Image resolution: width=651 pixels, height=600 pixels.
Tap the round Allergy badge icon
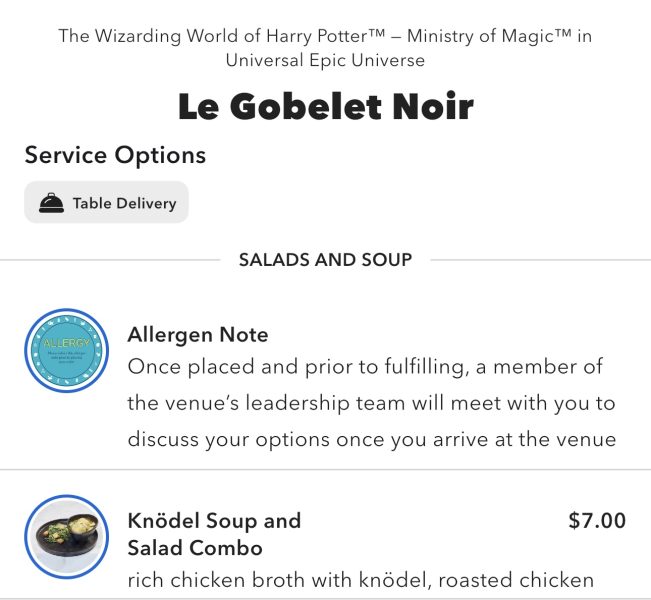(66, 351)
